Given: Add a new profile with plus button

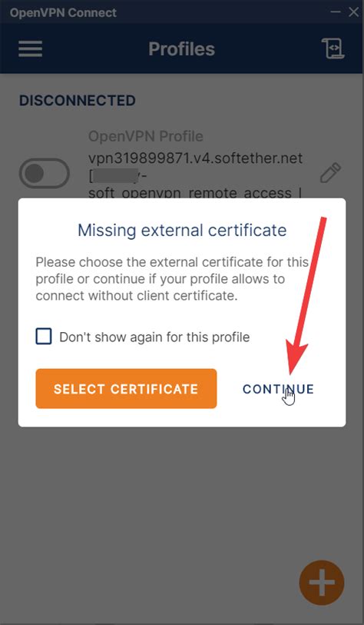Looking at the screenshot, I should pyautogui.click(x=322, y=583).
